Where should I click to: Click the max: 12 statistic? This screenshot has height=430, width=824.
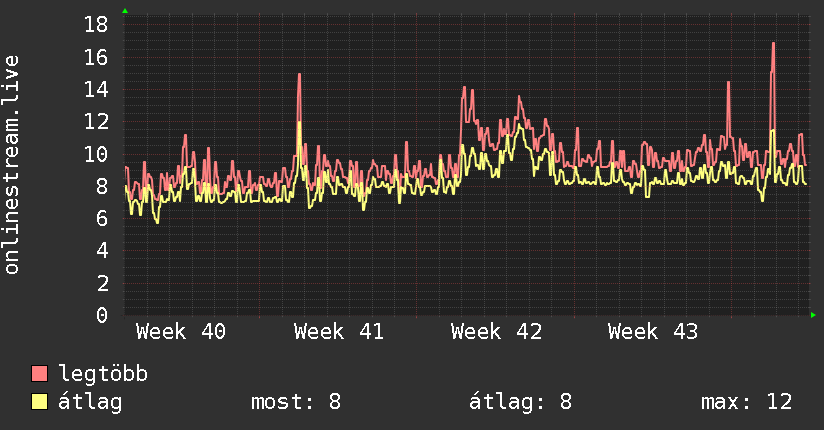(746, 402)
